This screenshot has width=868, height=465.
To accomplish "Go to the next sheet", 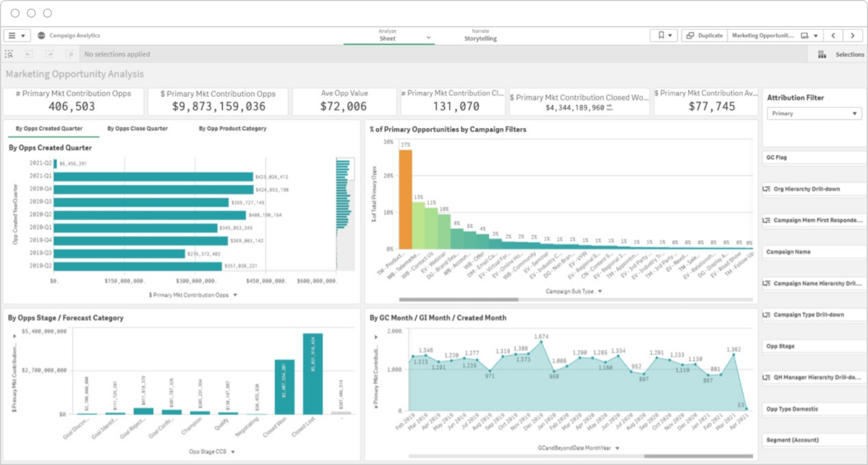I will click(854, 35).
